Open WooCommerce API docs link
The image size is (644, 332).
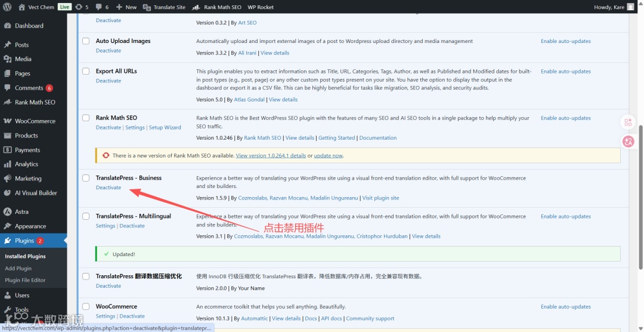(x=332, y=318)
